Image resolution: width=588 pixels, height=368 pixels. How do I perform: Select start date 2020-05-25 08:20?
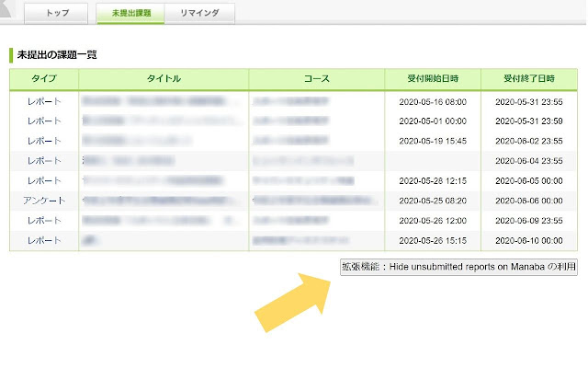(x=433, y=201)
